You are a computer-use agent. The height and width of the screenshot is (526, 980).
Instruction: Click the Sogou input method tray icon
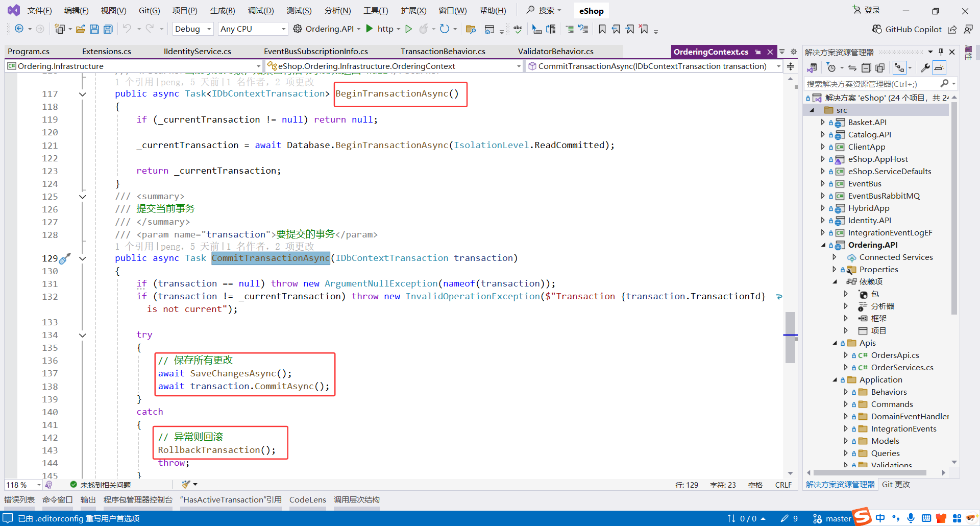click(x=862, y=517)
